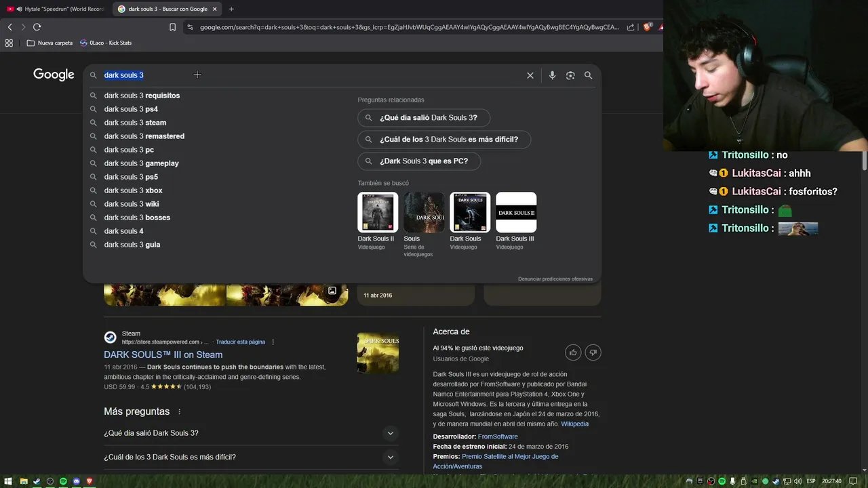Image resolution: width=868 pixels, height=488 pixels.
Task: Click related question ¿Qué día salió Dark Souls 3?
Action: (424, 117)
